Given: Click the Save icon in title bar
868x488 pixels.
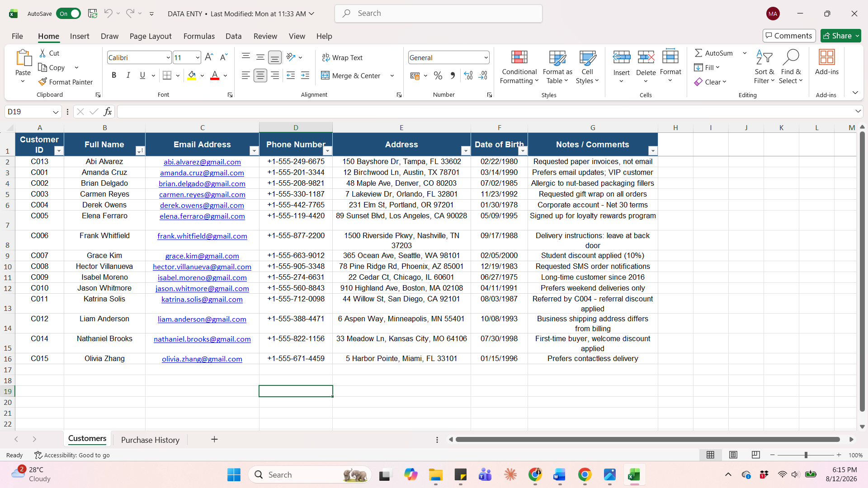Looking at the screenshot, I should coord(92,14).
